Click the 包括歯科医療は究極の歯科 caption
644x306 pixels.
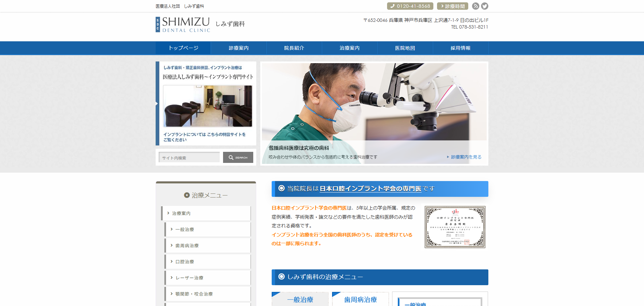299,148
